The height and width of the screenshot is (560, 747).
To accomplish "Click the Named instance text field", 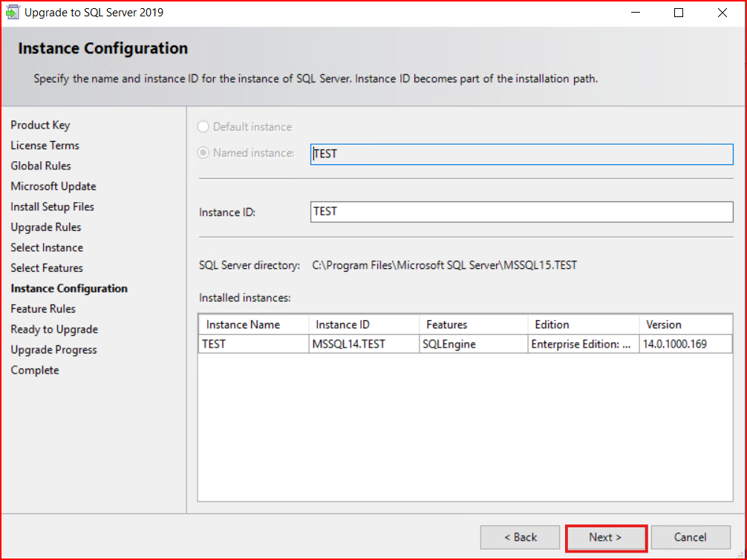I will (521, 154).
